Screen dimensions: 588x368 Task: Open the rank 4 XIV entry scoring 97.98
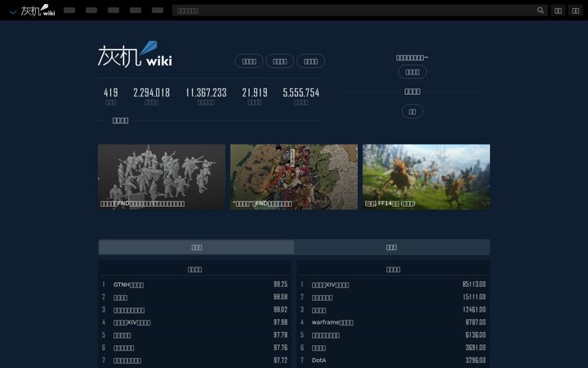pos(131,322)
